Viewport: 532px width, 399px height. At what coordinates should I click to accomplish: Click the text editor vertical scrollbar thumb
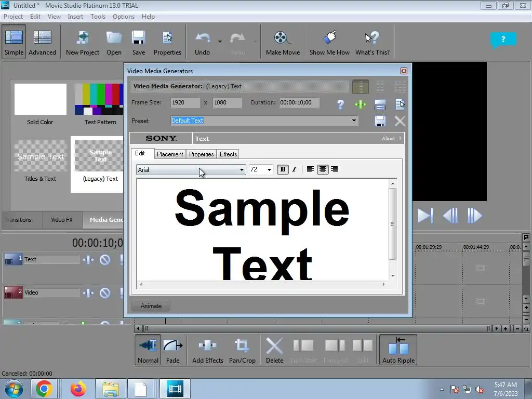click(393, 224)
